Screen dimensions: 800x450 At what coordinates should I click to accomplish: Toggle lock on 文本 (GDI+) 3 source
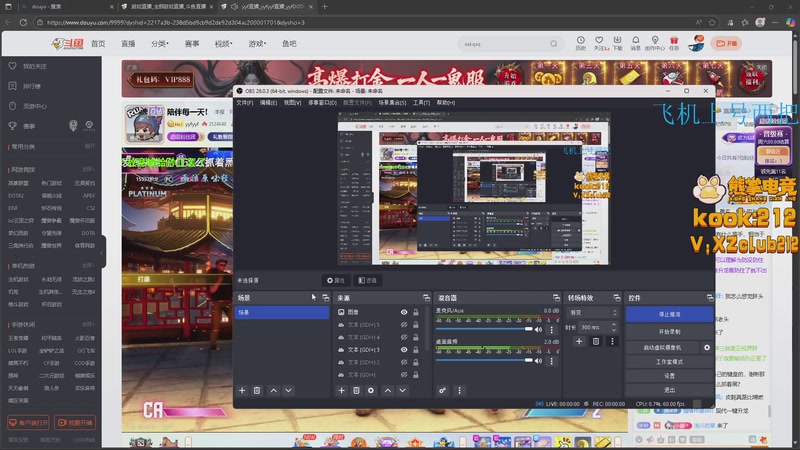[x=416, y=350]
